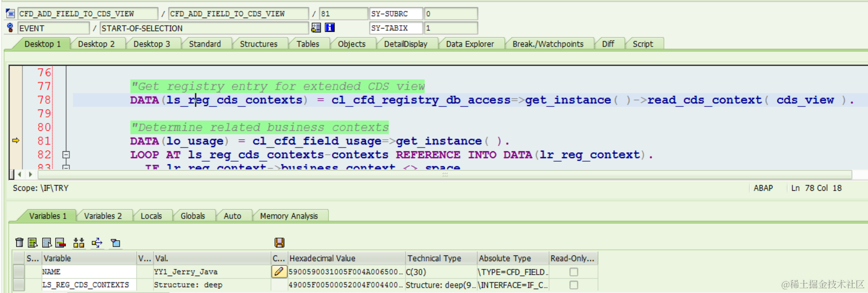The image size is (868, 293).
Task: Click the 'Structure: deep' value cell
Action: (211, 285)
